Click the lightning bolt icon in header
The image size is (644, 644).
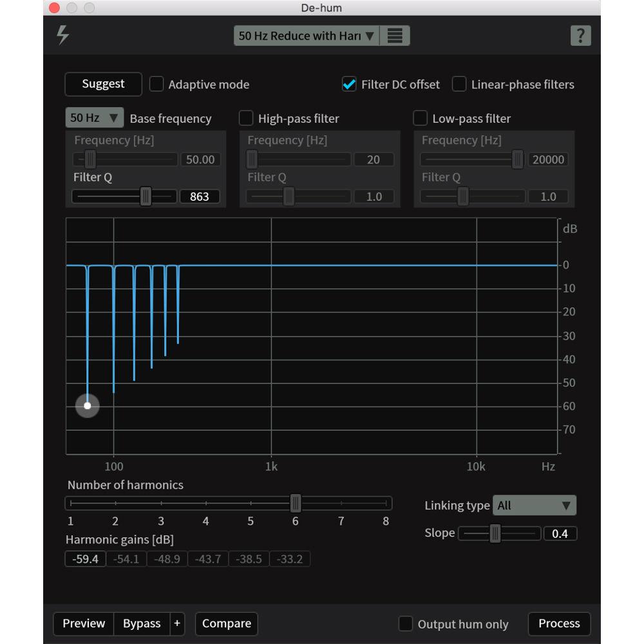tap(63, 35)
